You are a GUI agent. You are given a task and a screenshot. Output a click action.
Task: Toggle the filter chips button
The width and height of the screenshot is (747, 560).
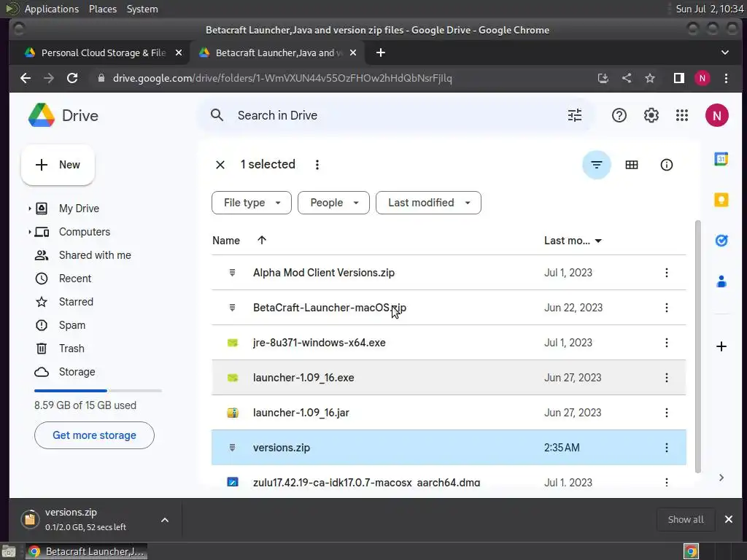click(x=596, y=165)
